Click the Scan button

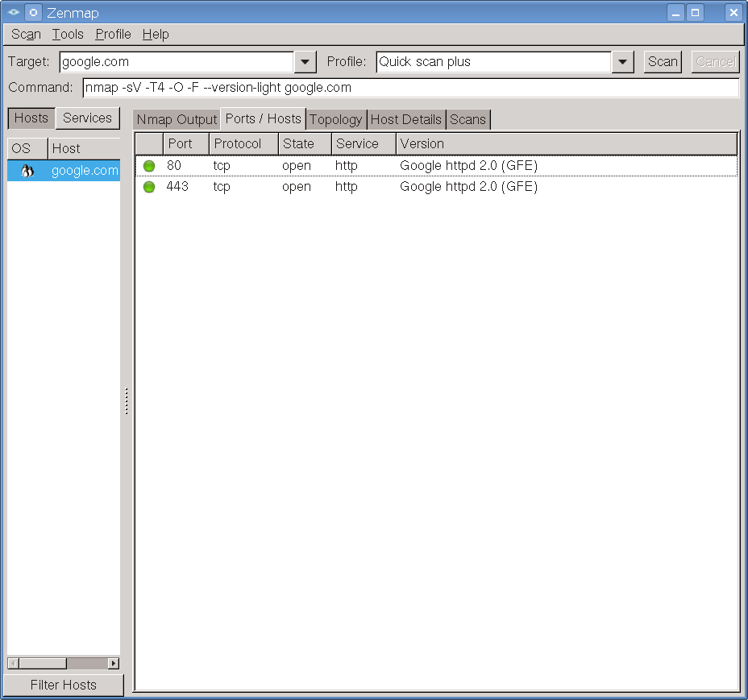point(663,62)
